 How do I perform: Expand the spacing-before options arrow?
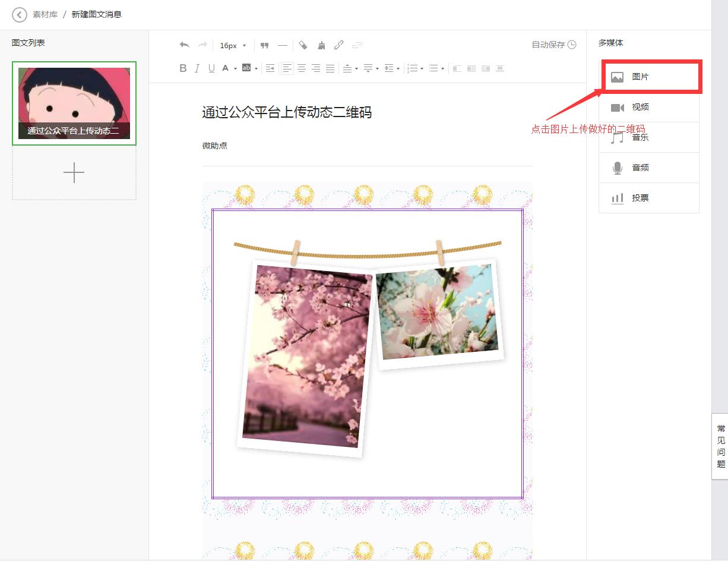[x=357, y=69]
